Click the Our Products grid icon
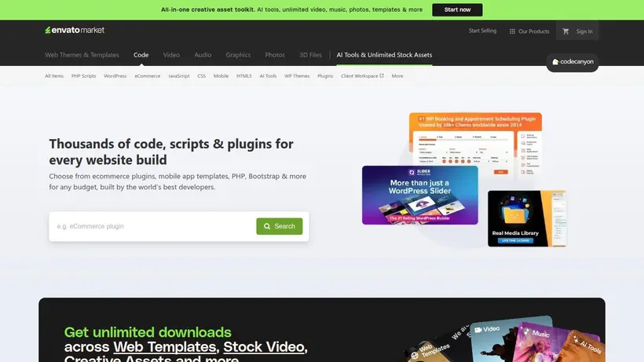644x362 pixels. [x=512, y=31]
